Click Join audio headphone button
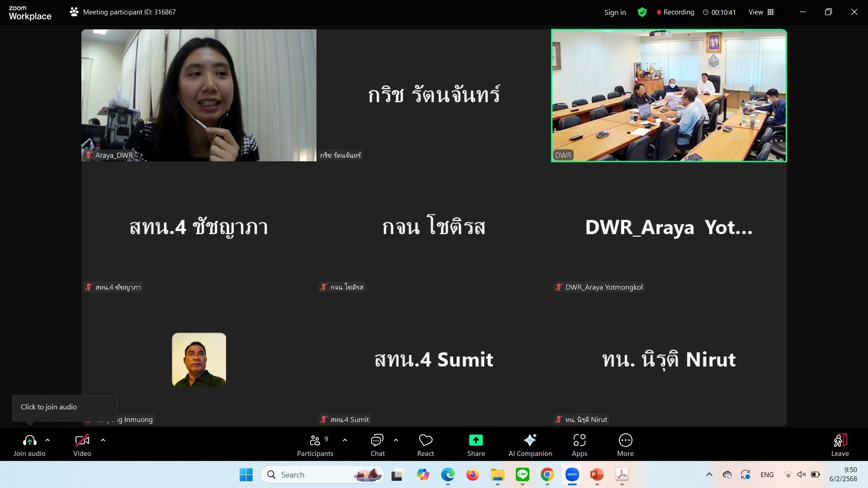 [x=29, y=445]
